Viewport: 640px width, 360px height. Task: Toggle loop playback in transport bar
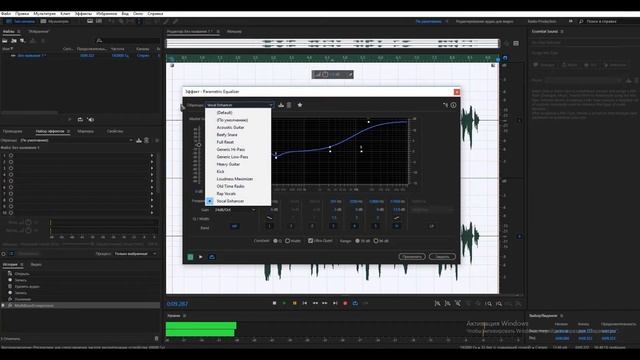tap(356, 303)
